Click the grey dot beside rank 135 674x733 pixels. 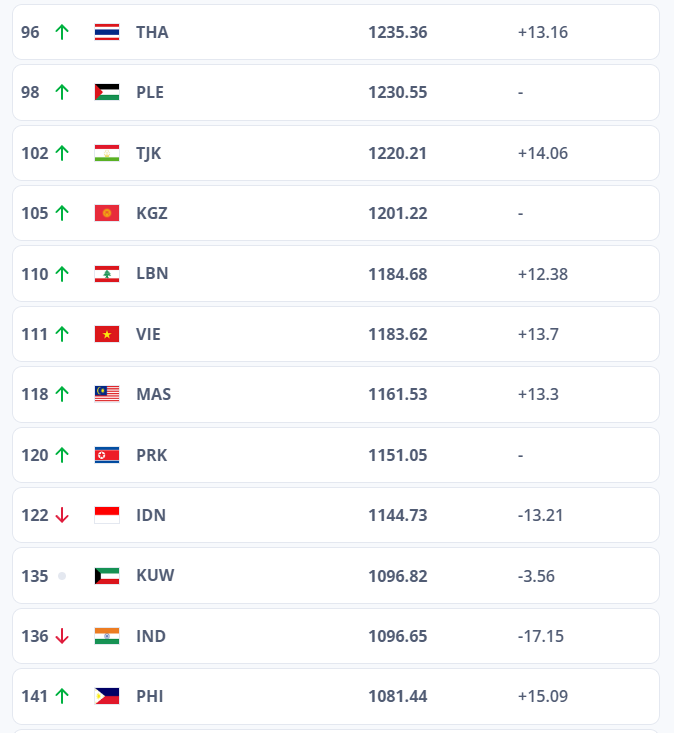coord(62,576)
